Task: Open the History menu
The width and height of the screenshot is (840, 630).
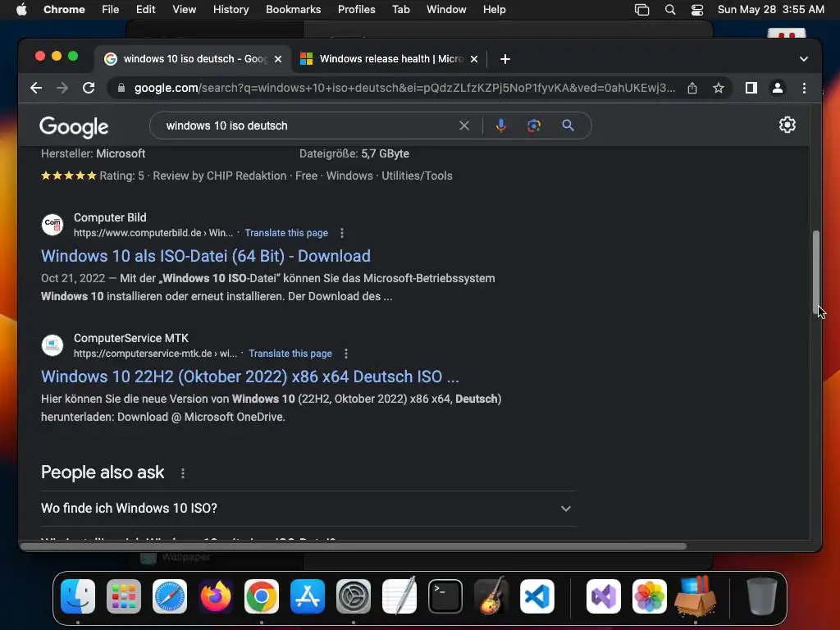Action: pyautogui.click(x=231, y=9)
